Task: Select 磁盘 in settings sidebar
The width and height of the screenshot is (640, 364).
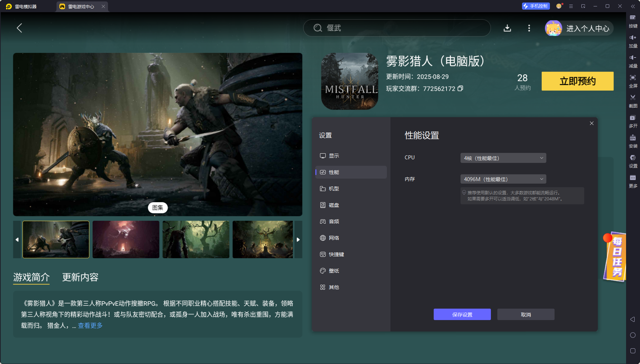Action: point(351,205)
